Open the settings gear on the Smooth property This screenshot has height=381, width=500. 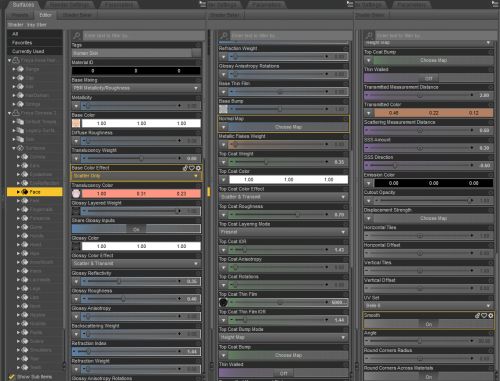[x=491, y=315]
